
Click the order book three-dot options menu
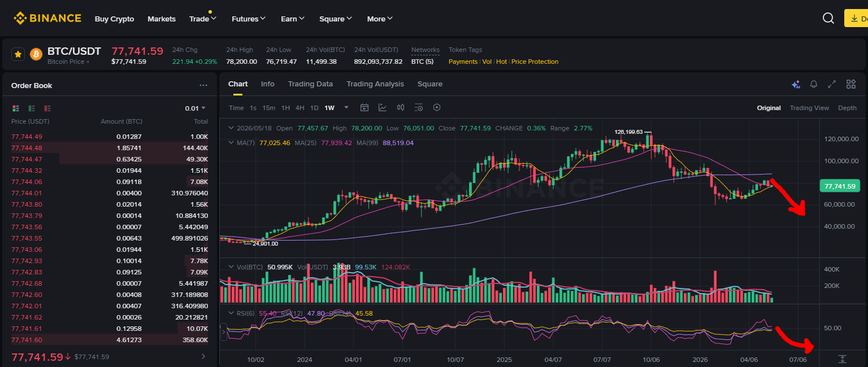203,86
